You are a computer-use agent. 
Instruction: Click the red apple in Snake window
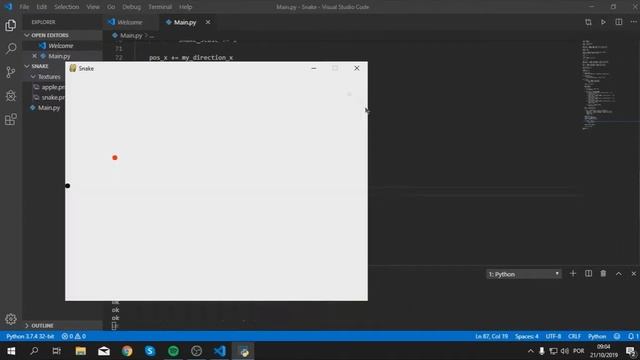click(x=115, y=158)
